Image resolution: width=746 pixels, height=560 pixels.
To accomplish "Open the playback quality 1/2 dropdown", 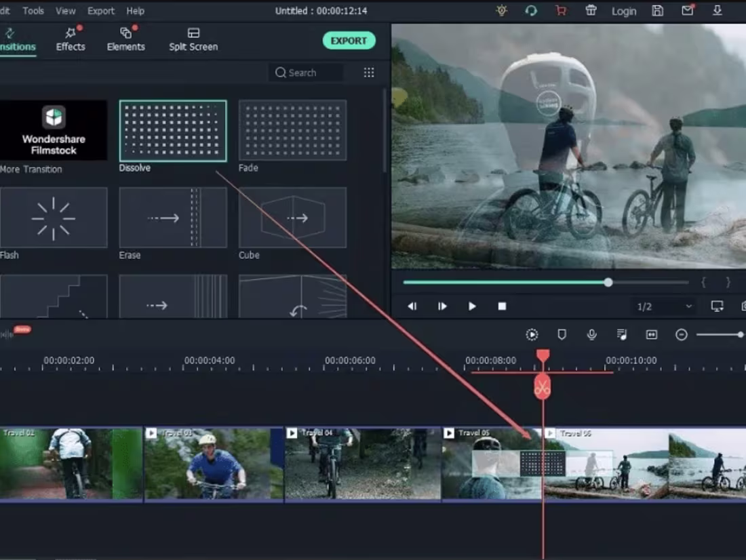I will (663, 306).
